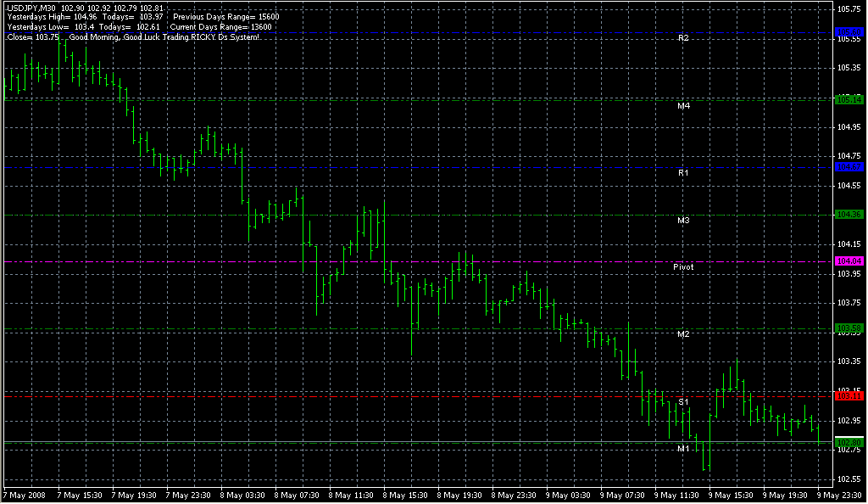
Task: Click the 7 May 2008 time label
Action: coord(25,495)
